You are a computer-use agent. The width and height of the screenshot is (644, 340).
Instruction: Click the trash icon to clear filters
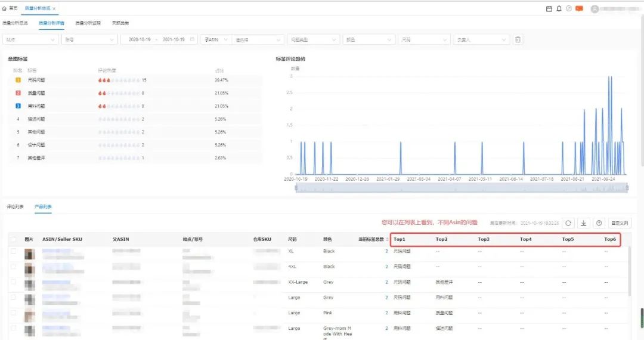518,39
